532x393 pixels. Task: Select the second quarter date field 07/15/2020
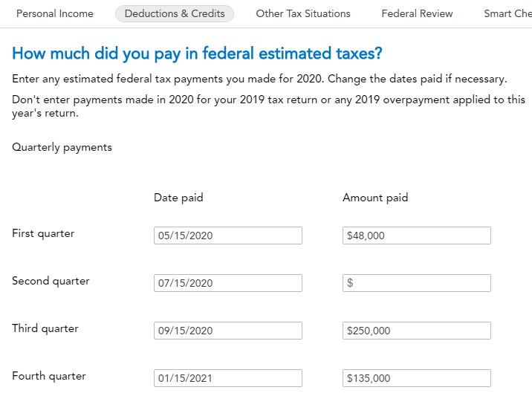(x=228, y=283)
